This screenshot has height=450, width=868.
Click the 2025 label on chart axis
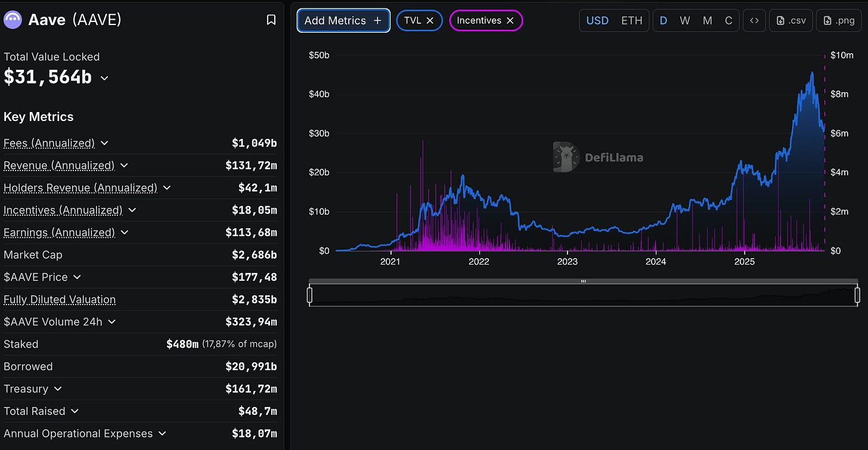coord(744,262)
